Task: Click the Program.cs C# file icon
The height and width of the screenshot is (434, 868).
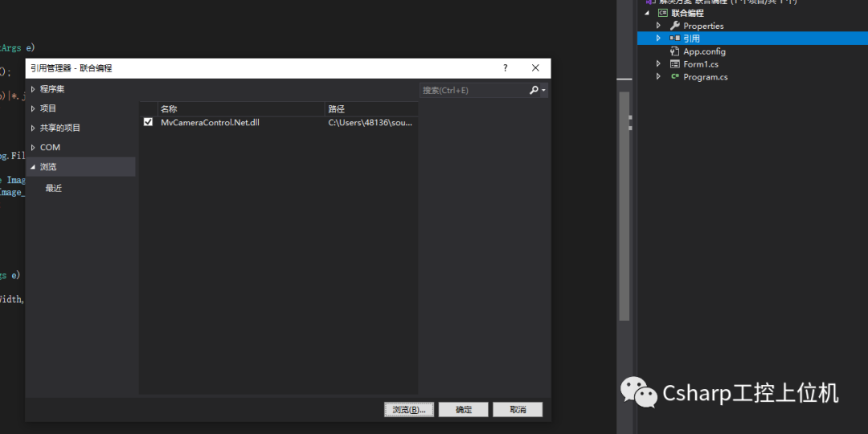Action: pos(675,77)
